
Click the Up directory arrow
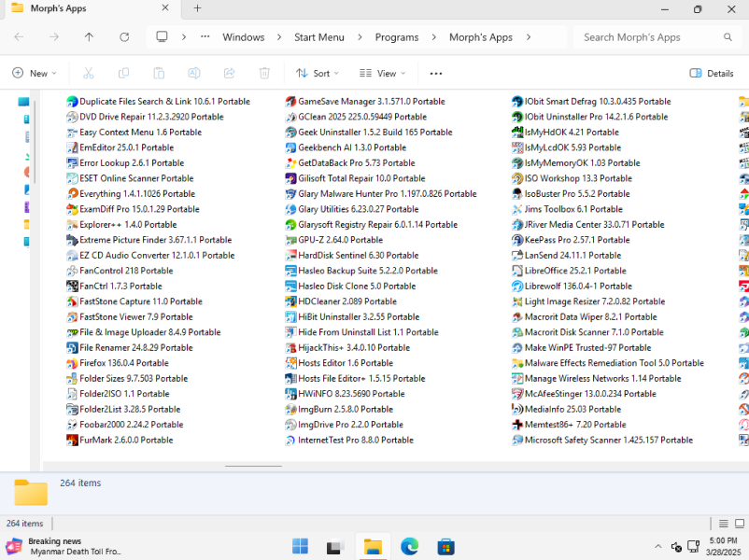click(x=89, y=37)
